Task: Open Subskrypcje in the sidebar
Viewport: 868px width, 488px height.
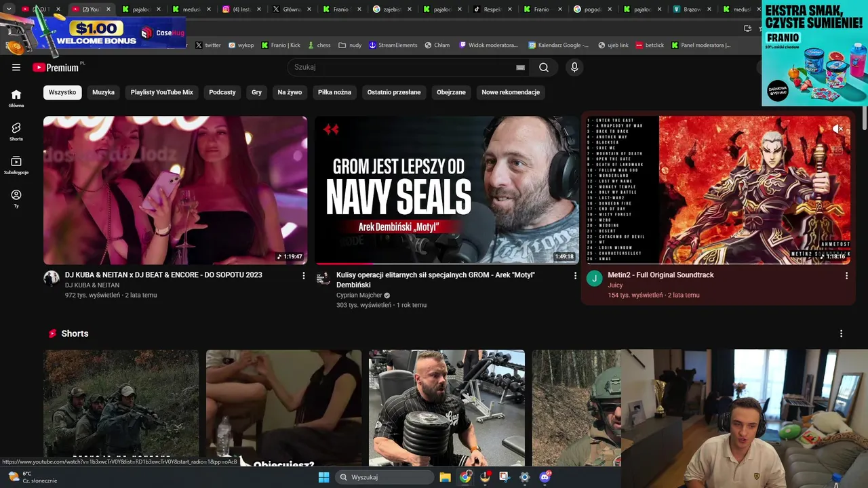Action: tap(16, 165)
